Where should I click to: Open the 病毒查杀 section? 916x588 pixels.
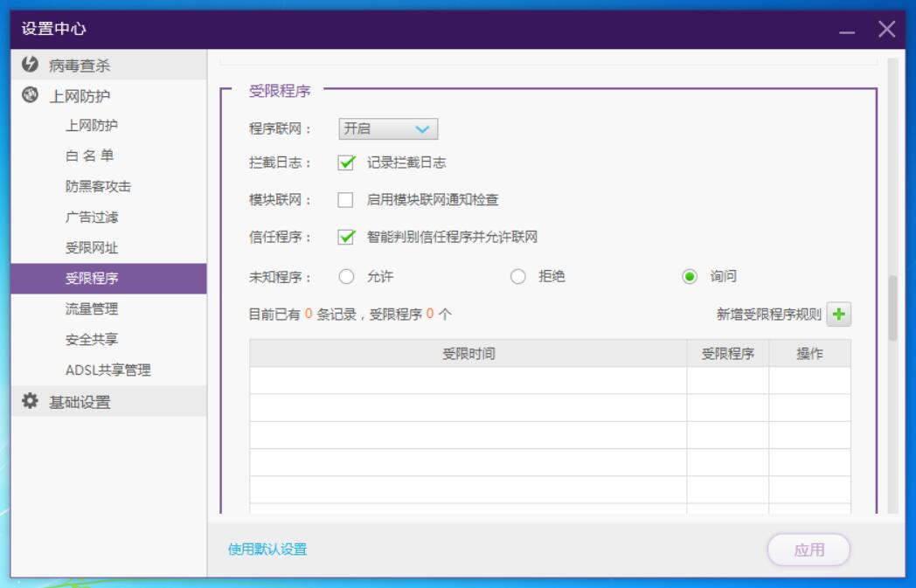pyautogui.click(x=108, y=65)
